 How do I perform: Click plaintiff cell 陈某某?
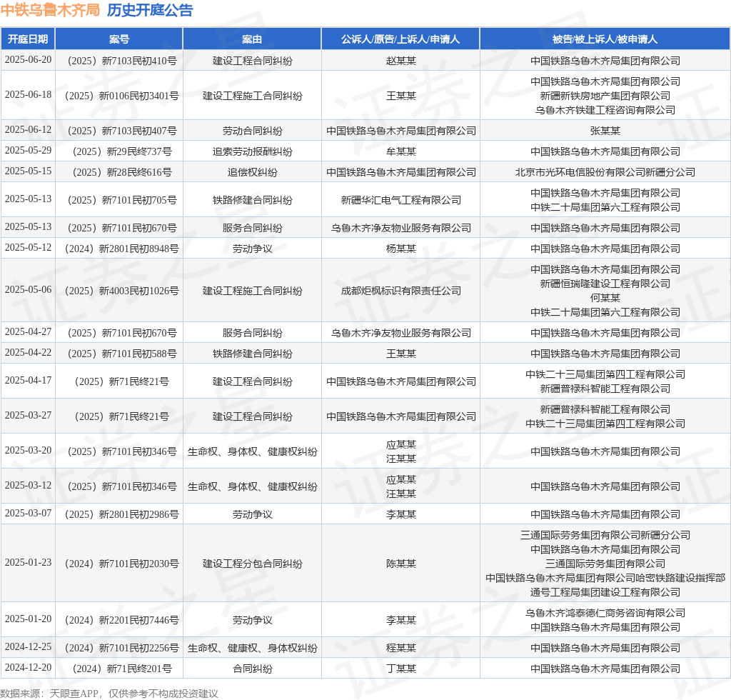point(400,564)
